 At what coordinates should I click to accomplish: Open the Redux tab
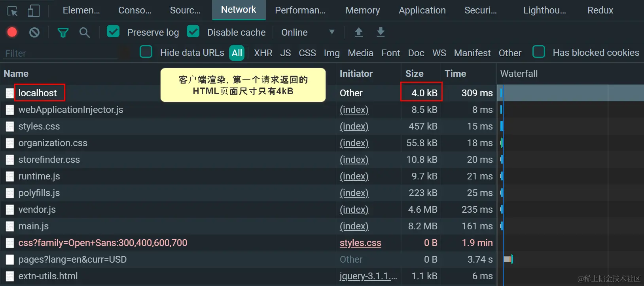(600, 10)
